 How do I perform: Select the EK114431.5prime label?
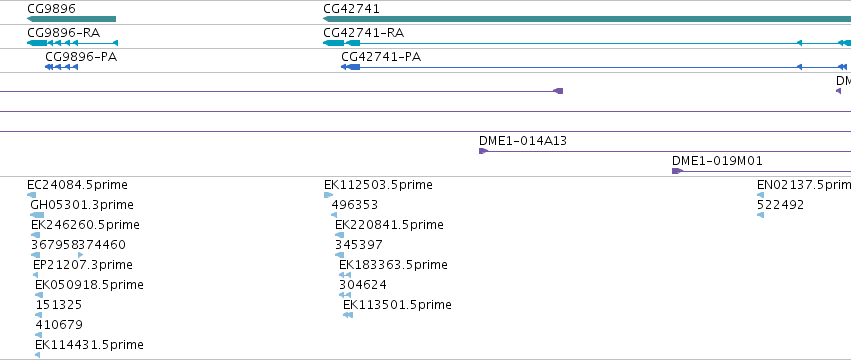point(90,345)
